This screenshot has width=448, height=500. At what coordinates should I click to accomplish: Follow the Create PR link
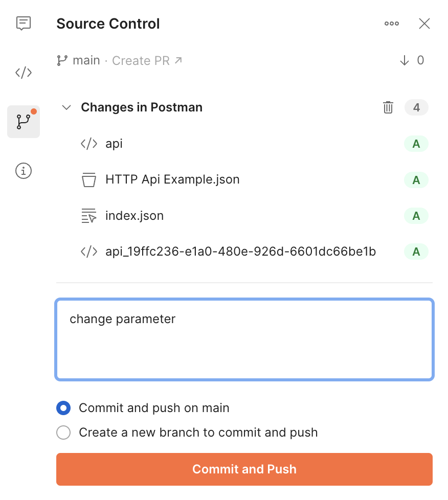tap(147, 61)
